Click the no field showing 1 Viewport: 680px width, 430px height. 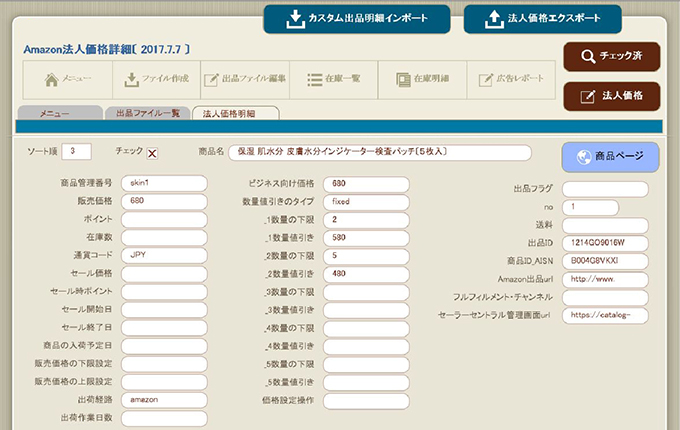[x=590, y=208]
